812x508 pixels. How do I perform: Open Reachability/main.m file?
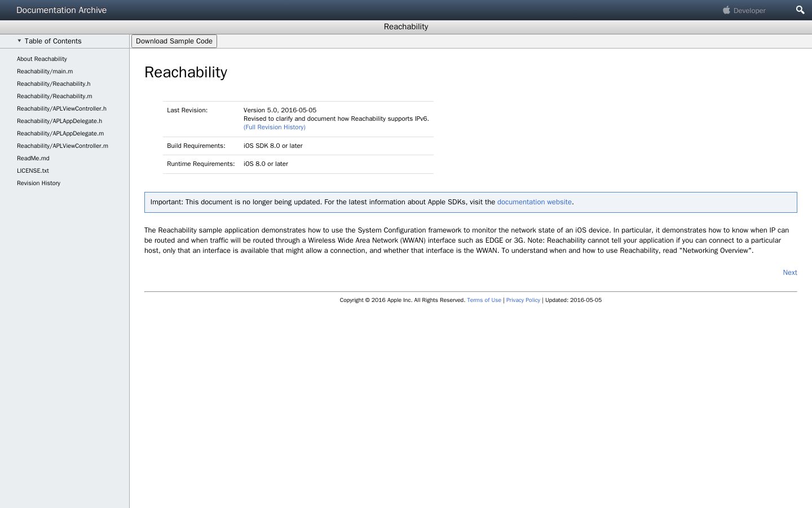[x=45, y=71]
